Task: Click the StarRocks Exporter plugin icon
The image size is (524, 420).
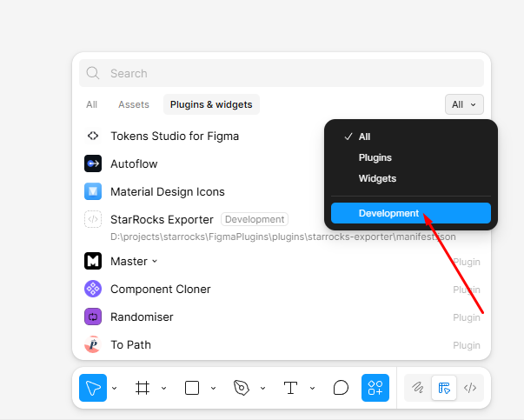Action: [93, 219]
